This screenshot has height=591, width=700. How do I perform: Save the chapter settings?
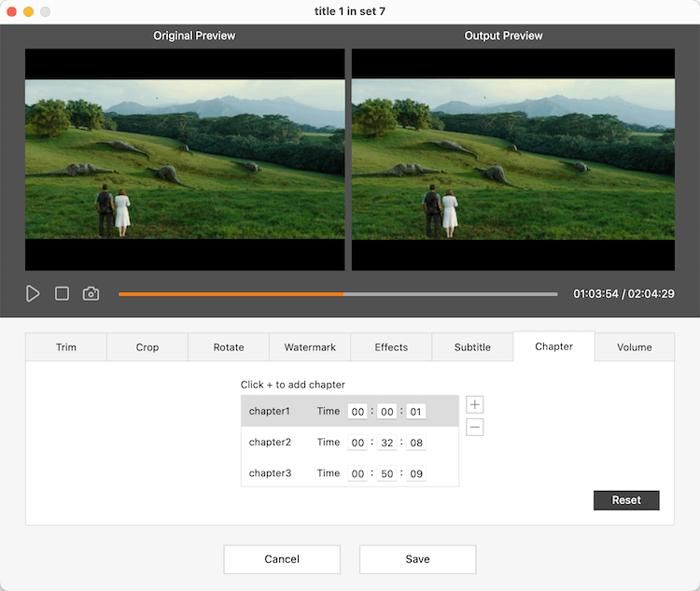pyautogui.click(x=418, y=559)
